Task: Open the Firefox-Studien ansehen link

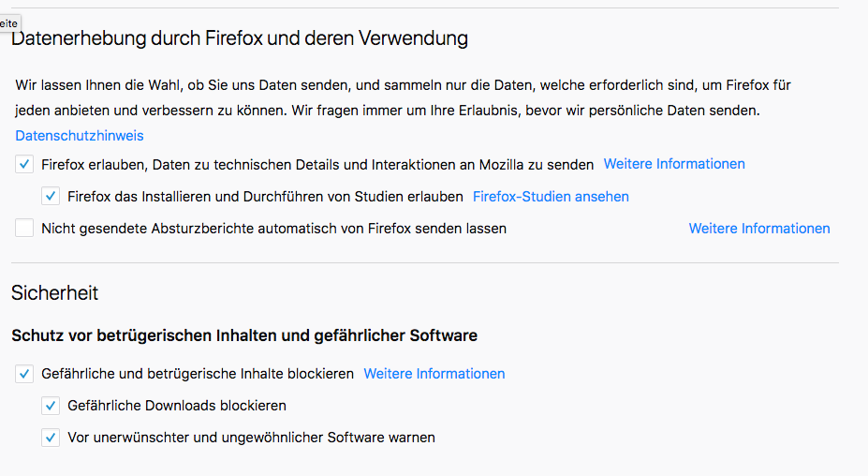Action: coord(551,197)
